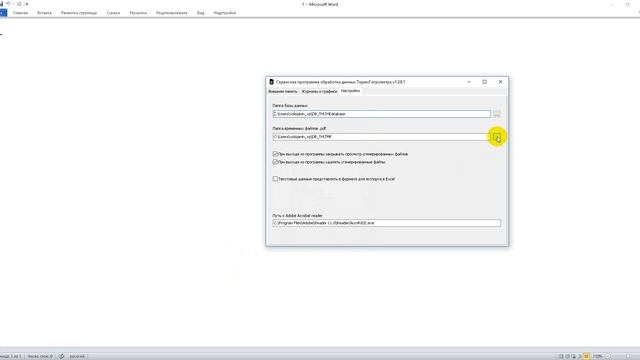Select the 'Настройки' tab in dialog
The width and height of the screenshot is (640, 360).
(x=350, y=91)
